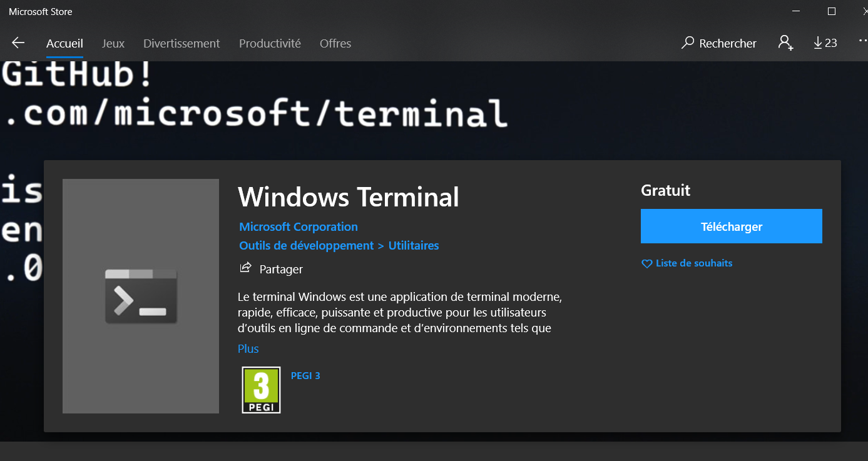868x461 pixels.
Task: Click the Windows Terminal title text
Action: click(x=349, y=197)
